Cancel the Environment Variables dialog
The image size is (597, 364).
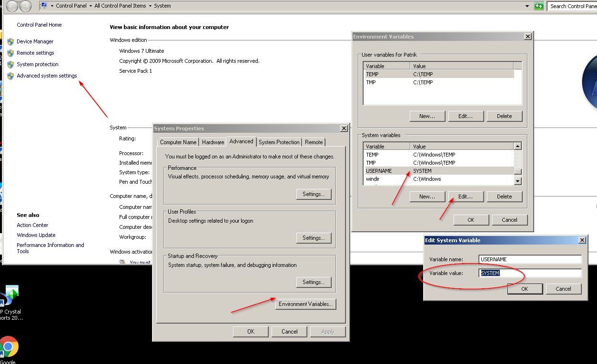click(x=509, y=220)
